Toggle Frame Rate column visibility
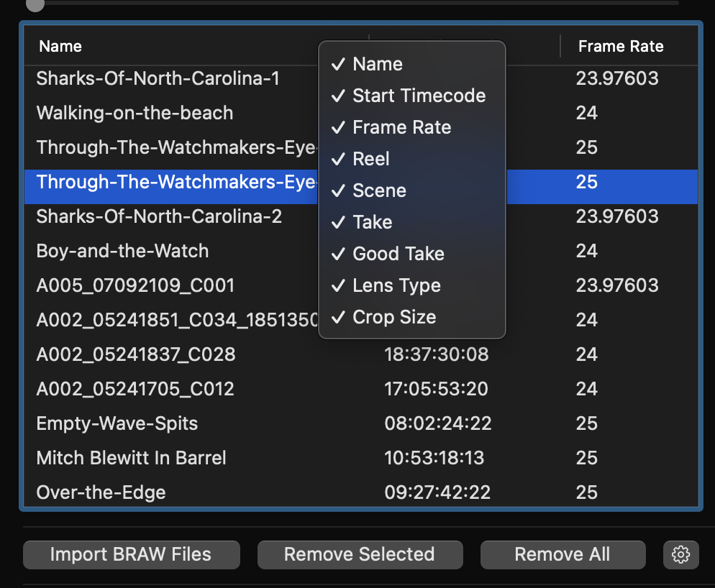 point(401,127)
